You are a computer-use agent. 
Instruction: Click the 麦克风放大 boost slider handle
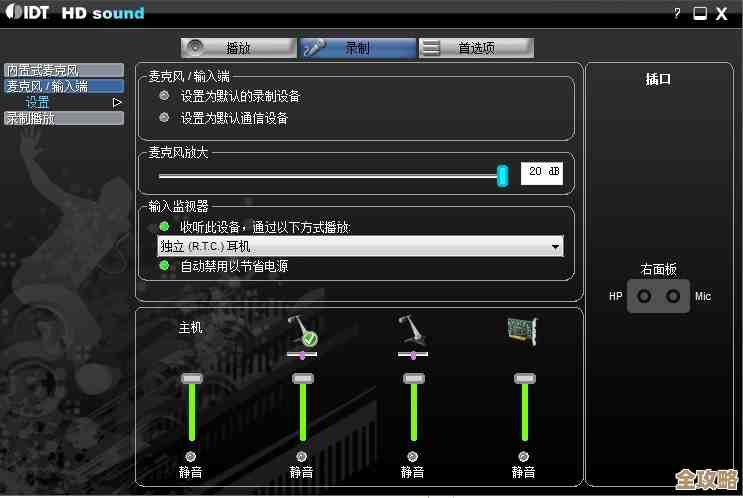[502, 176]
